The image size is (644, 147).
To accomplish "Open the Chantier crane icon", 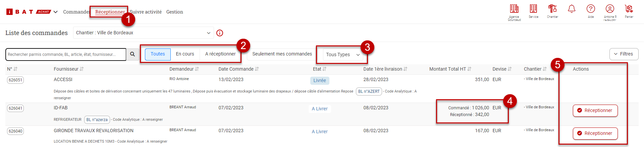I will (x=552, y=9).
